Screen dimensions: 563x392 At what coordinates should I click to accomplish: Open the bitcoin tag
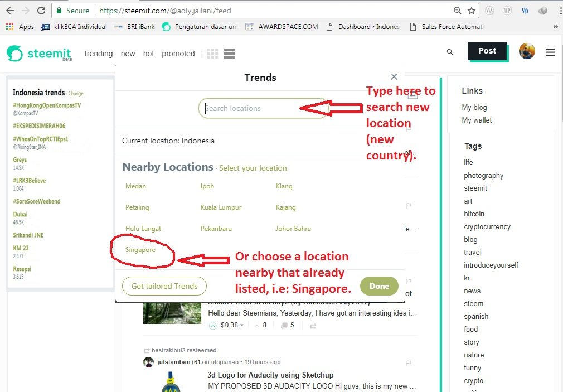tap(474, 214)
